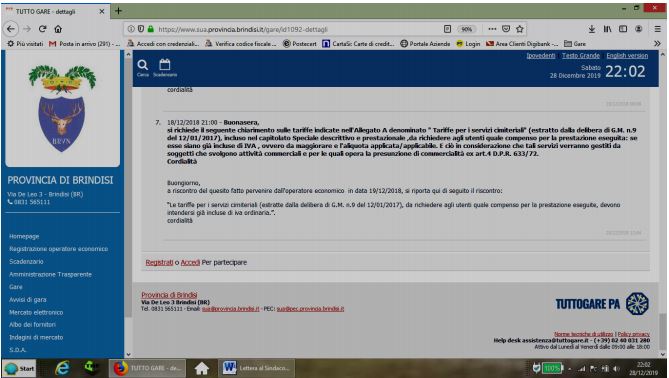
Task: Open the 90% zoom level indicator
Action: [x=466, y=29]
